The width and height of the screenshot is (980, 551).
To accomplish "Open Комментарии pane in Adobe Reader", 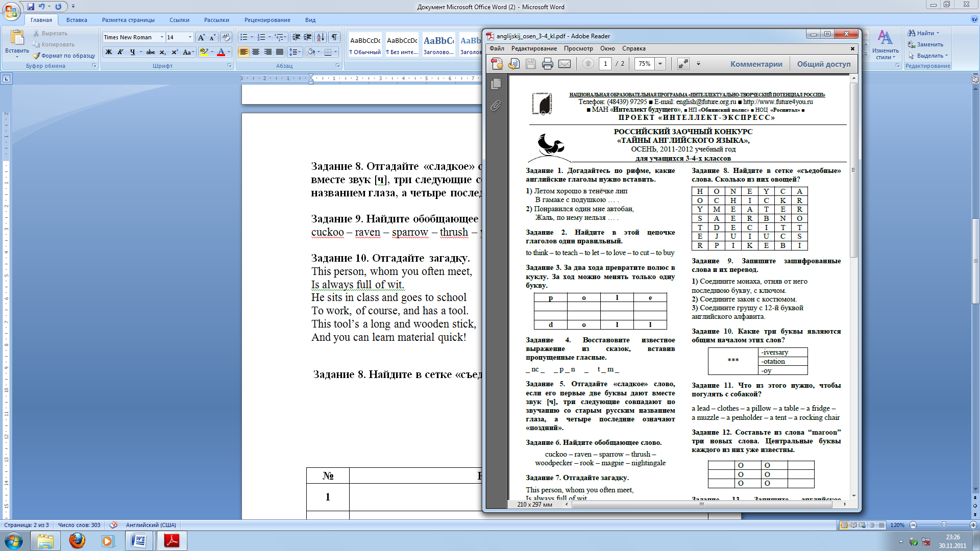I will [756, 64].
